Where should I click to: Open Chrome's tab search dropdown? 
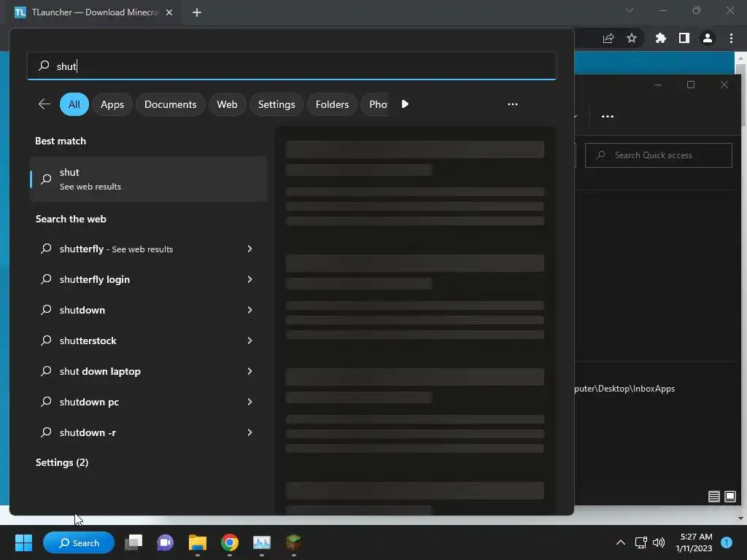tap(630, 10)
